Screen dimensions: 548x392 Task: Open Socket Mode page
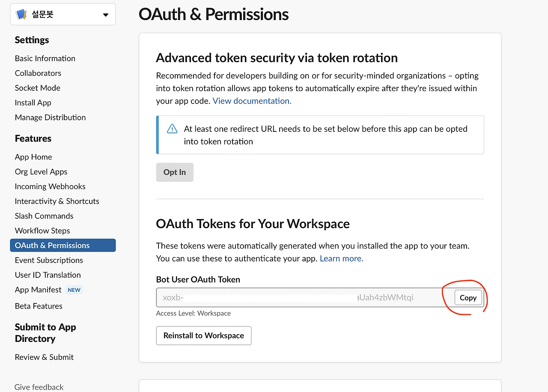37,88
